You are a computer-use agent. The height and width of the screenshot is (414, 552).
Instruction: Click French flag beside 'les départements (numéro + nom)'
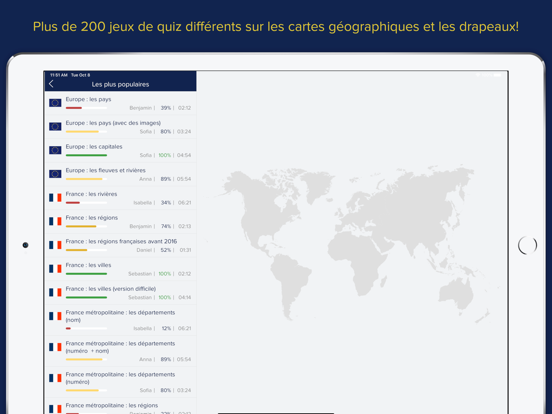pyautogui.click(x=55, y=347)
